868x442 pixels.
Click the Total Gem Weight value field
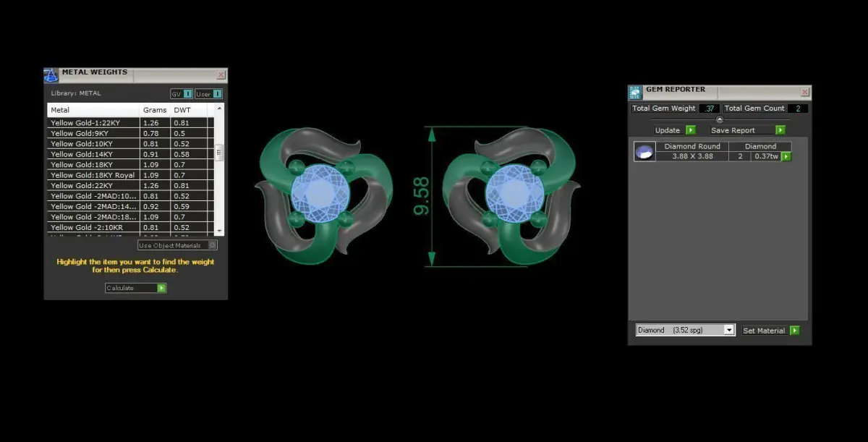click(x=709, y=109)
